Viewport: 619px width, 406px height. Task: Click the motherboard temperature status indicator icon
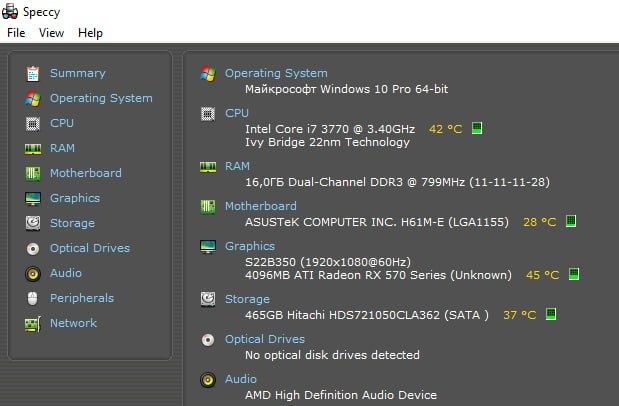coord(571,221)
